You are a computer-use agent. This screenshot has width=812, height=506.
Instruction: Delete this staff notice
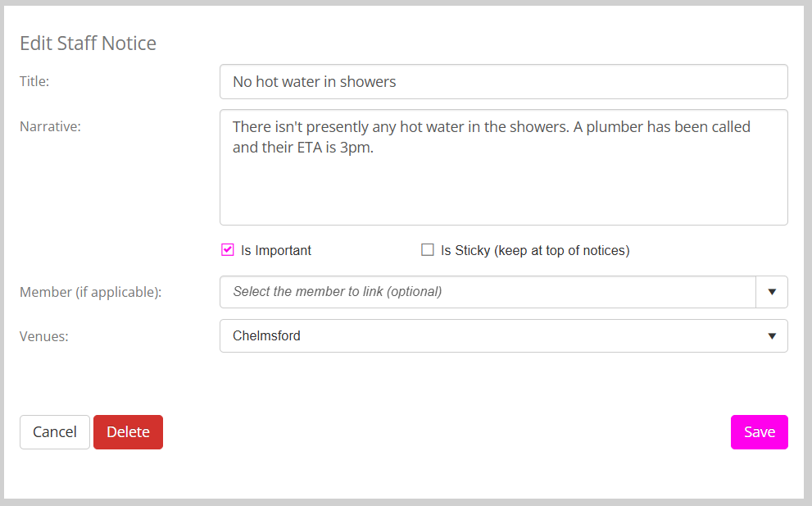tap(128, 432)
